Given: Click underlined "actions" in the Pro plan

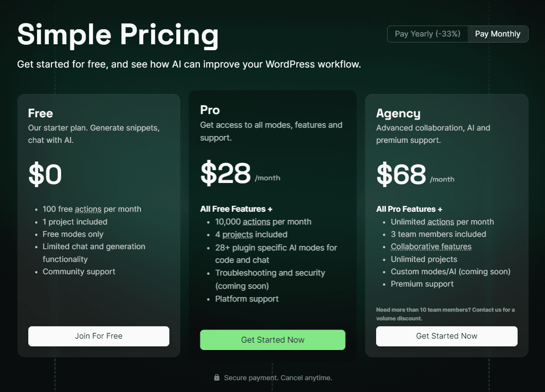Looking at the screenshot, I should pyautogui.click(x=256, y=222).
